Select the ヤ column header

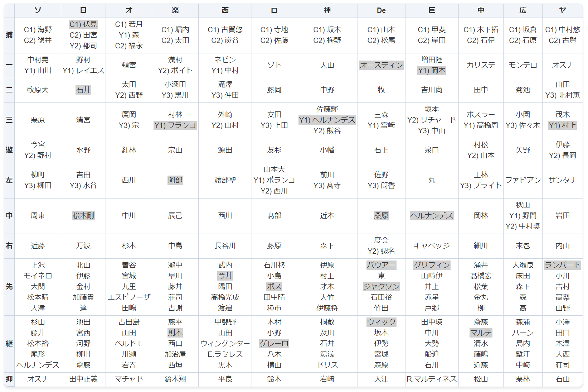click(x=562, y=10)
